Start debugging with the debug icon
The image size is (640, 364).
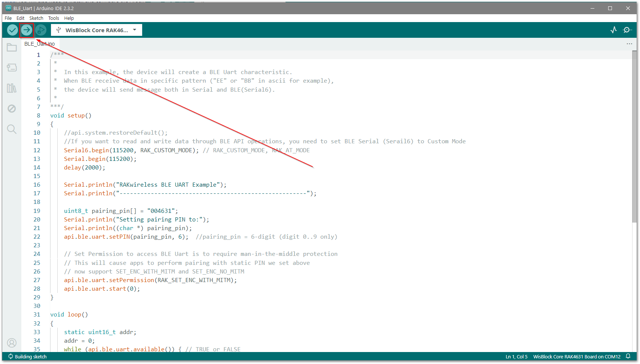pyautogui.click(x=41, y=30)
